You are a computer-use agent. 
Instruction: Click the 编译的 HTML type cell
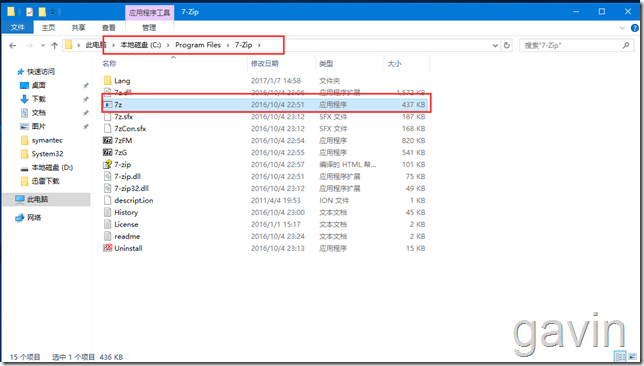(x=347, y=164)
